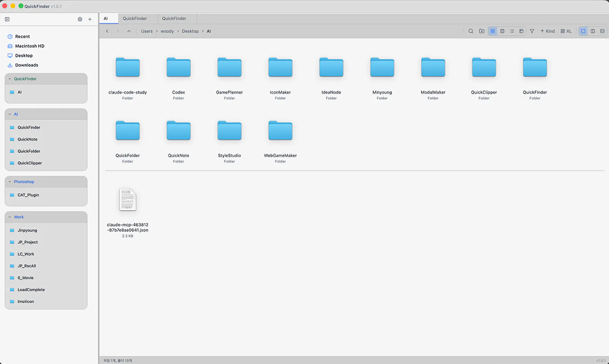Go forward with the right arrow
This screenshot has height=364, width=609.
pos(118,31)
